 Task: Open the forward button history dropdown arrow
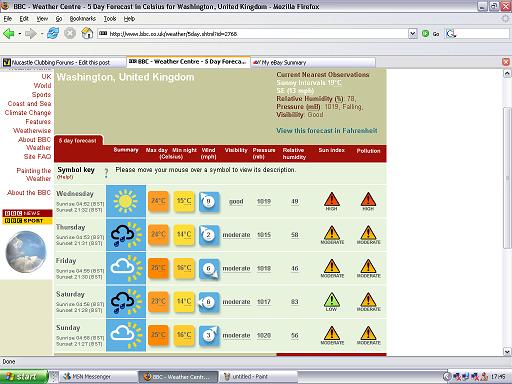tap(42, 34)
